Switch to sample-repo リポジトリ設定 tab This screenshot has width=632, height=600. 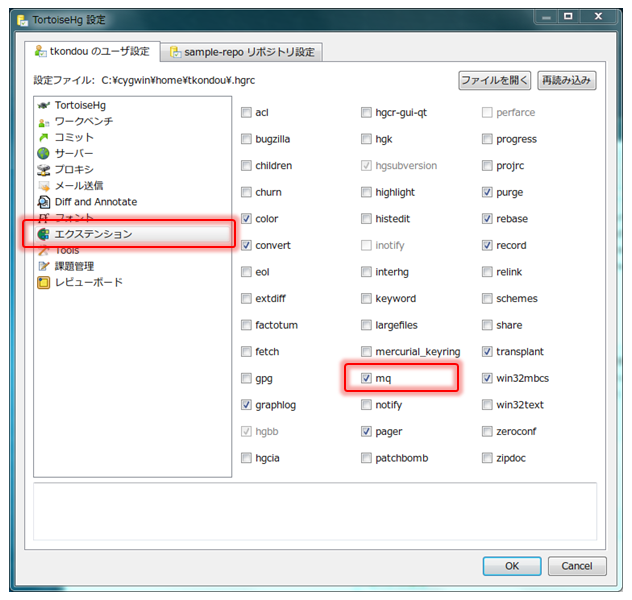[242, 52]
